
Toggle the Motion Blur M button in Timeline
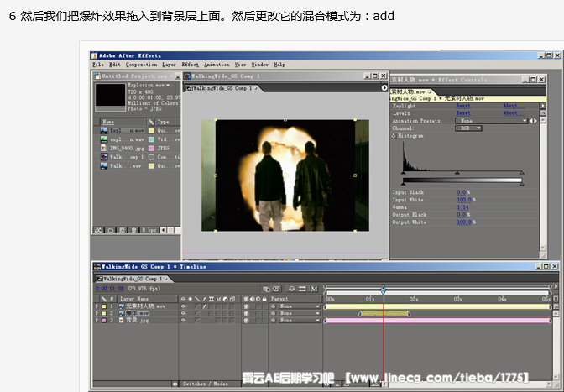pos(314,289)
